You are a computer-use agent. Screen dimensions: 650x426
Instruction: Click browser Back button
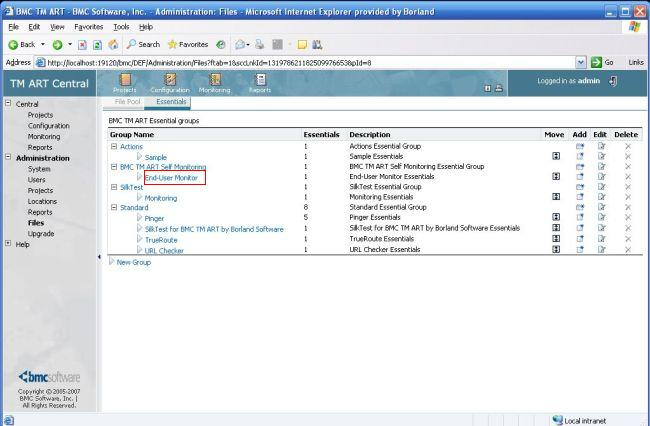tap(22, 44)
